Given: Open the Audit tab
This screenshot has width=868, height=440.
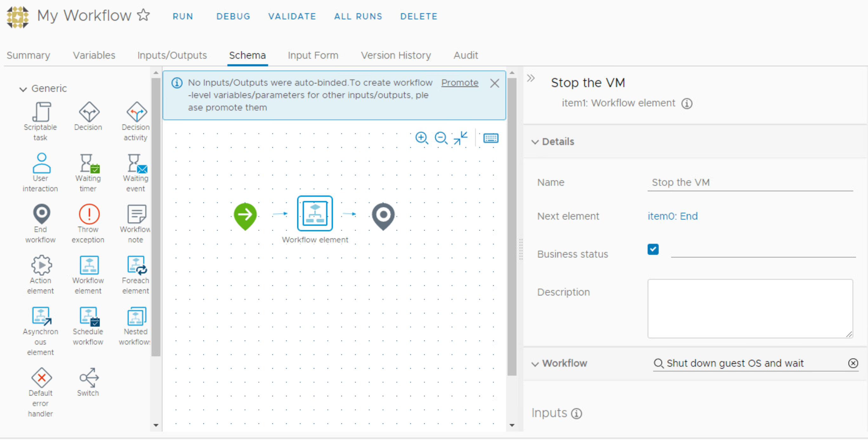Looking at the screenshot, I should (x=466, y=55).
